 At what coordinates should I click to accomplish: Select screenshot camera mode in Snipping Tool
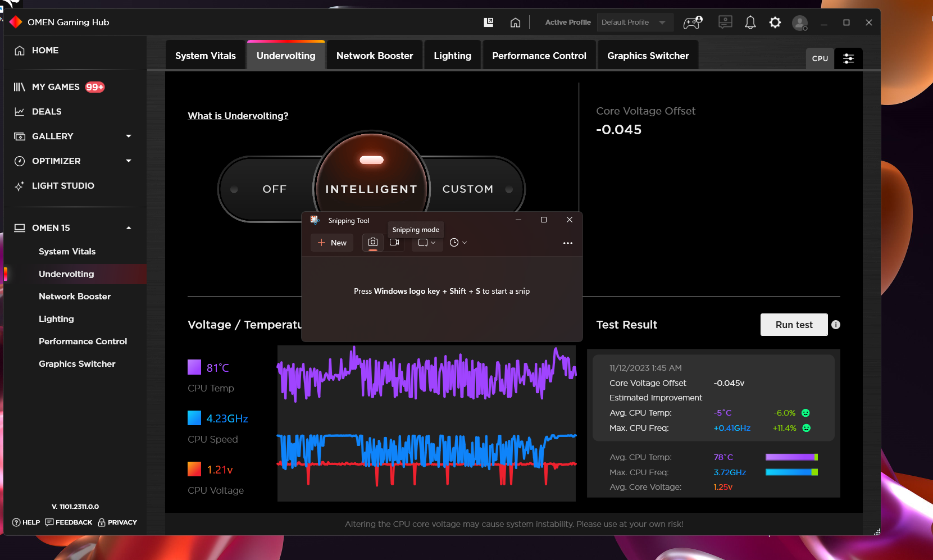(373, 242)
